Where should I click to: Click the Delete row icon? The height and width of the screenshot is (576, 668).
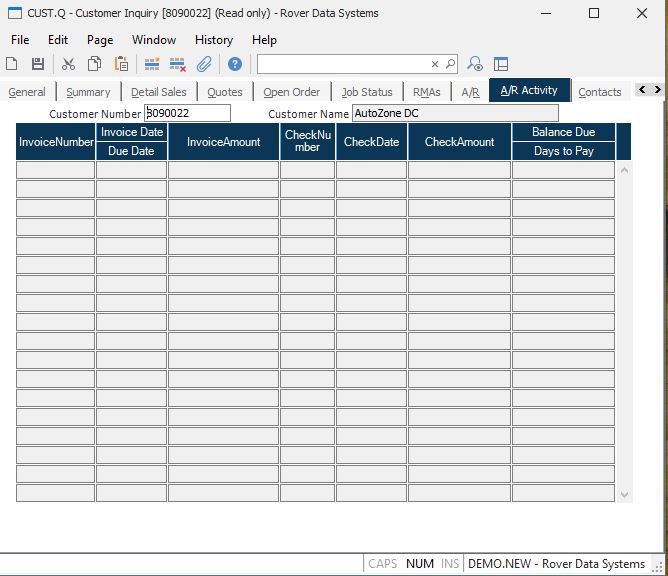tap(178, 64)
